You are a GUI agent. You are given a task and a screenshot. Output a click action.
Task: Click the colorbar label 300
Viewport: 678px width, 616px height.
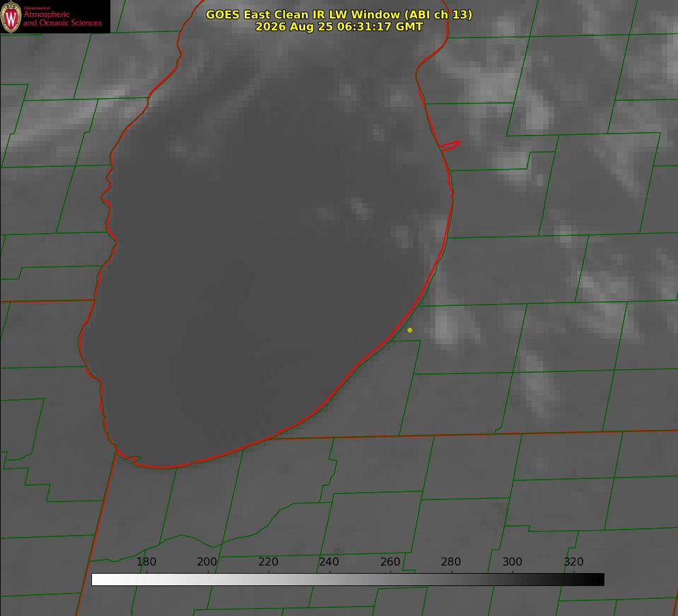[x=512, y=561]
